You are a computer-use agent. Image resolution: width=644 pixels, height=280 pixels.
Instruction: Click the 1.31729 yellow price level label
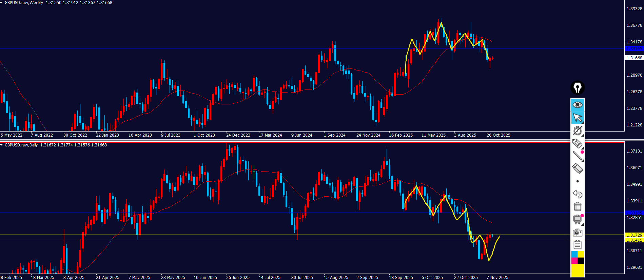tap(634, 235)
